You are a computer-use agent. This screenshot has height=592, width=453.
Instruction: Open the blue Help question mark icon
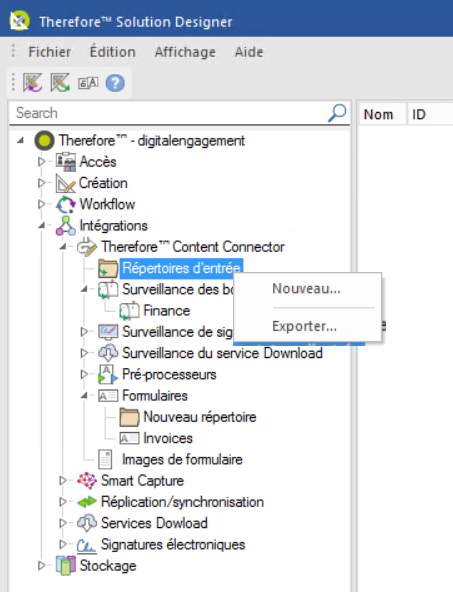115,83
